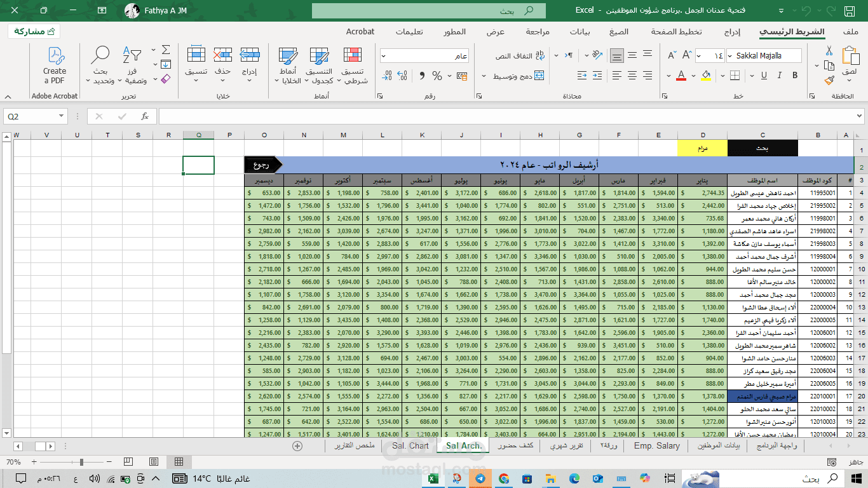Click the Excel icon in the taskbar

[434, 478]
